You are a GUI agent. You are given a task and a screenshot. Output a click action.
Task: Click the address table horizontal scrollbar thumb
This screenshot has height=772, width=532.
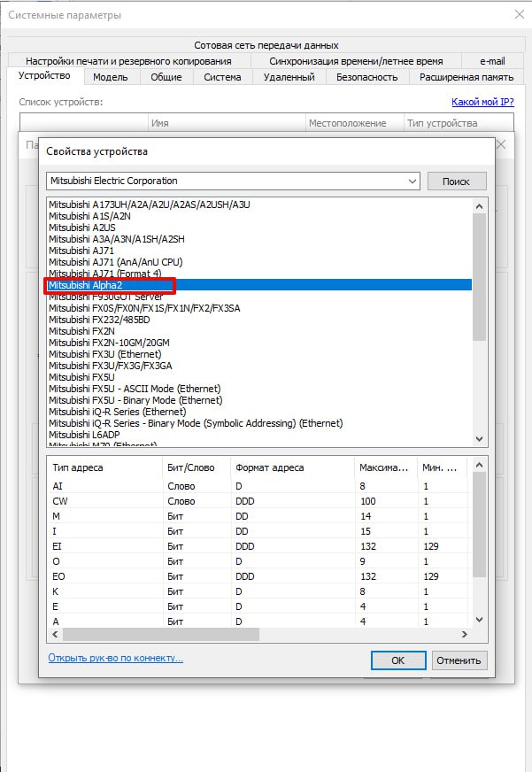[161, 635]
